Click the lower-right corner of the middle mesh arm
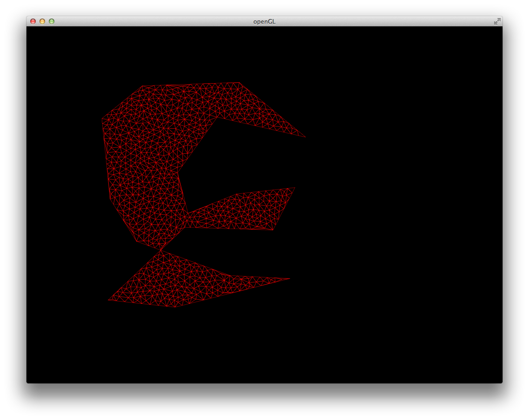Image resolution: width=529 pixels, height=420 pixels. tap(273, 230)
